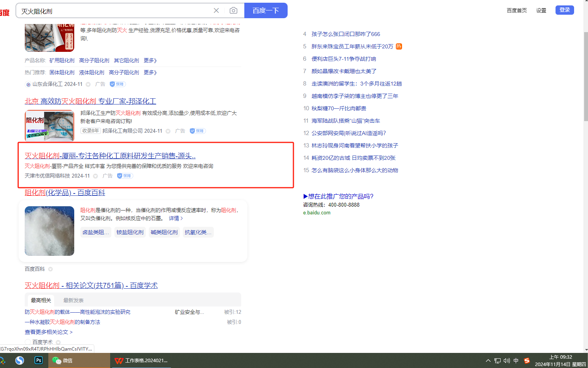Open hot search 秋梨糖70一斤比肉都贵

339,108
